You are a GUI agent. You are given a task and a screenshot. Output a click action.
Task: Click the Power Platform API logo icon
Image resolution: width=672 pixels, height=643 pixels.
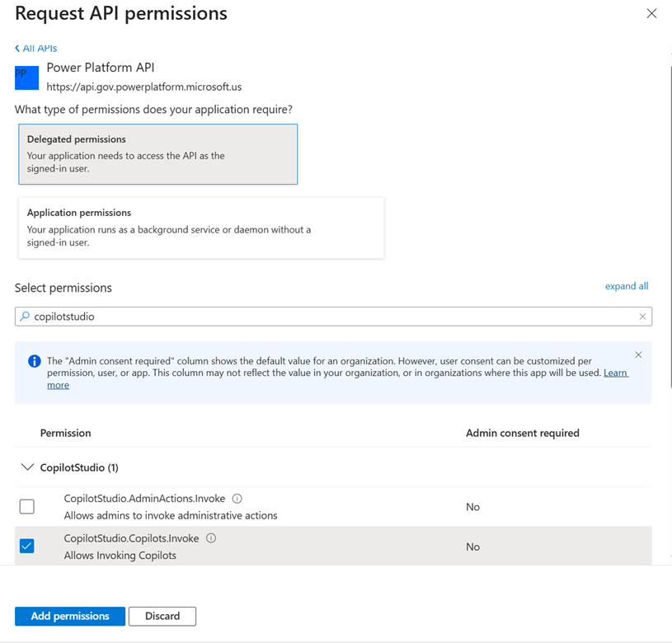(x=26, y=77)
